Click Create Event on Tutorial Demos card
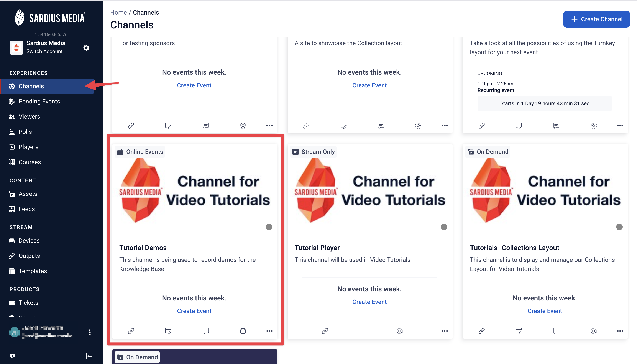637x364 pixels. click(194, 311)
